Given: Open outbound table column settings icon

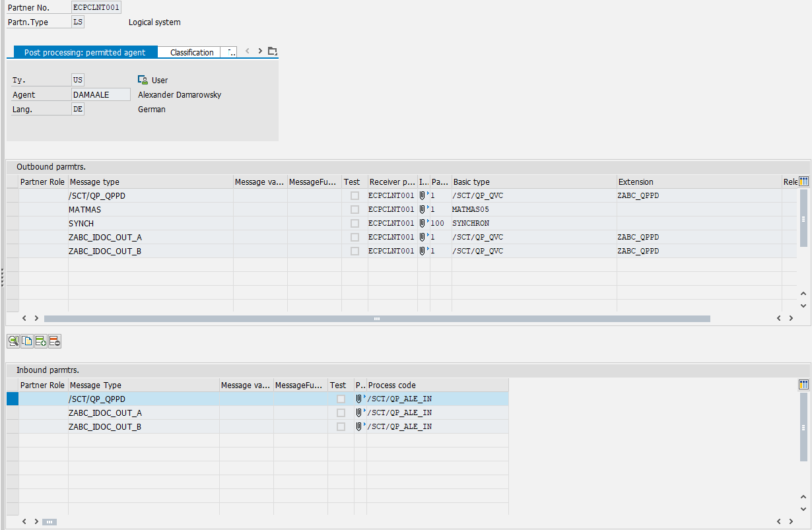Looking at the screenshot, I should (803, 182).
